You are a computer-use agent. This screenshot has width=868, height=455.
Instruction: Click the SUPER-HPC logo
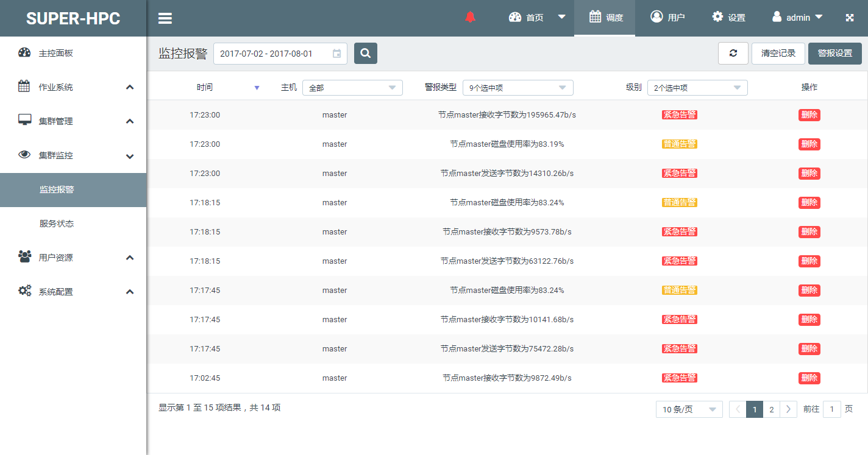[73, 18]
